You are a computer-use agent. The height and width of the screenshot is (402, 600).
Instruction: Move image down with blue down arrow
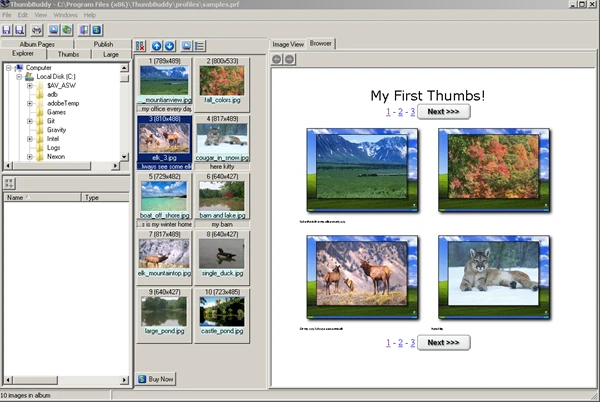(170, 46)
